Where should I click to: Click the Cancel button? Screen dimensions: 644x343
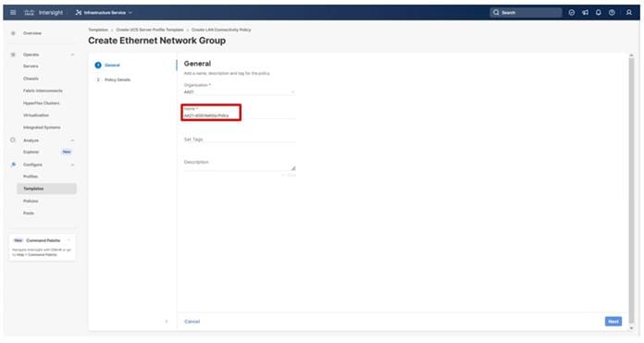192,321
